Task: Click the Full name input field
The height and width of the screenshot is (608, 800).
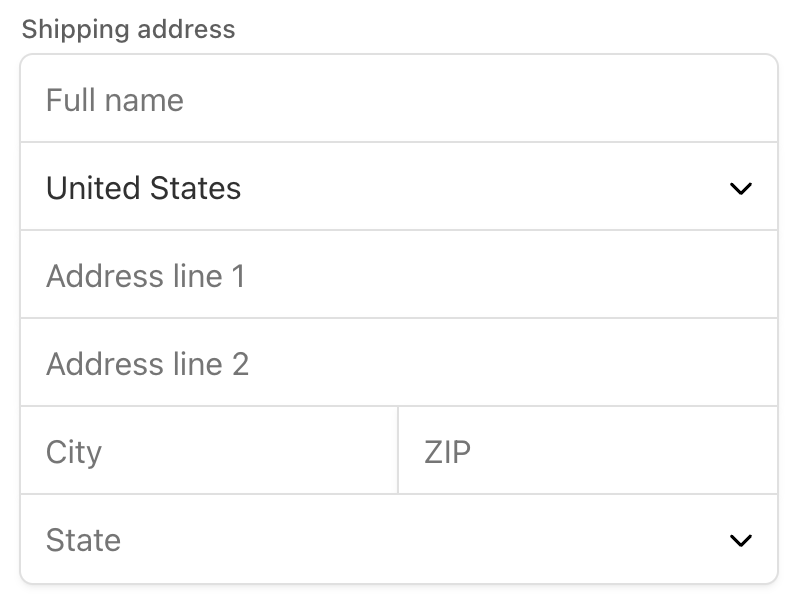Action: (x=398, y=100)
